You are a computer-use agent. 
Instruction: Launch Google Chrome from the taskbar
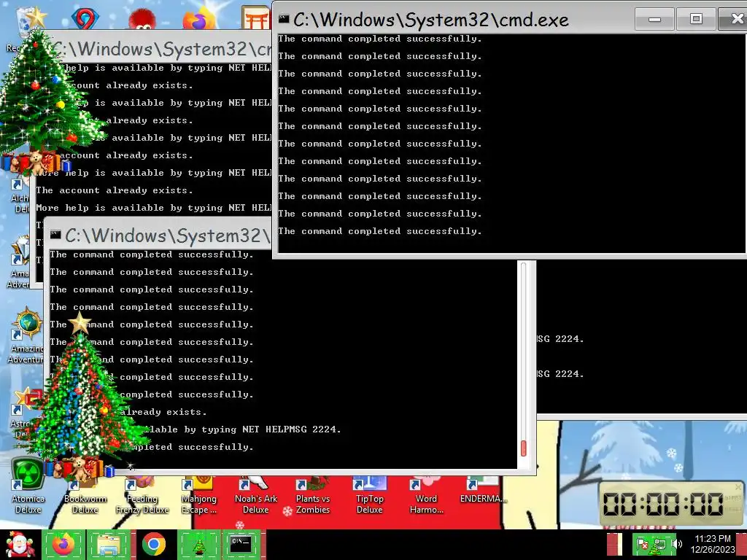pyautogui.click(x=153, y=544)
